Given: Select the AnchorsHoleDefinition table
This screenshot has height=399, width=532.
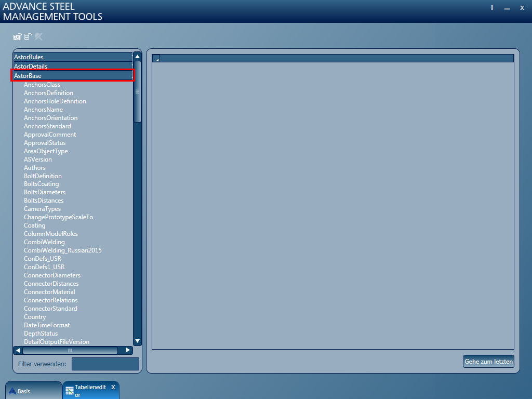Looking at the screenshot, I should [x=55, y=101].
